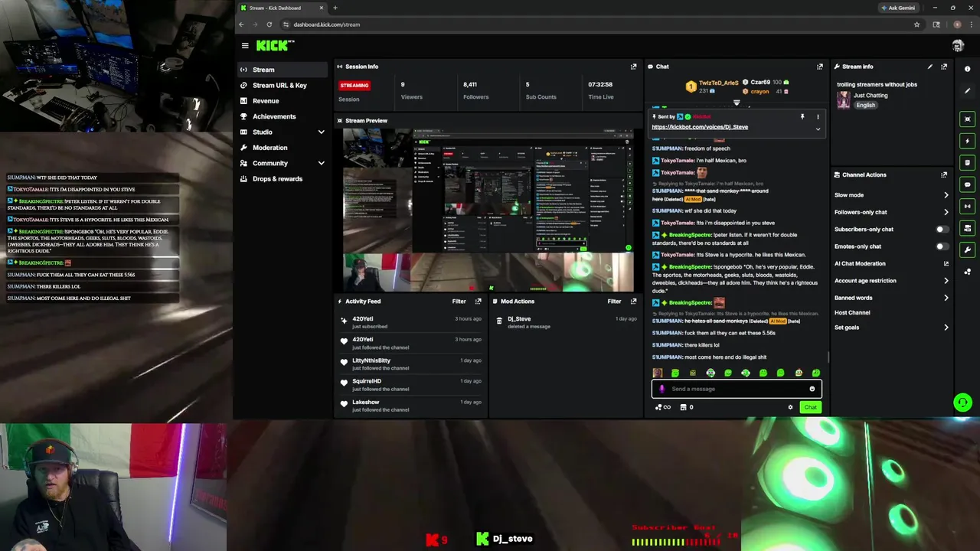Click the user avatar in dashboard header
The image size is (980, 551).
pos(958,46)
